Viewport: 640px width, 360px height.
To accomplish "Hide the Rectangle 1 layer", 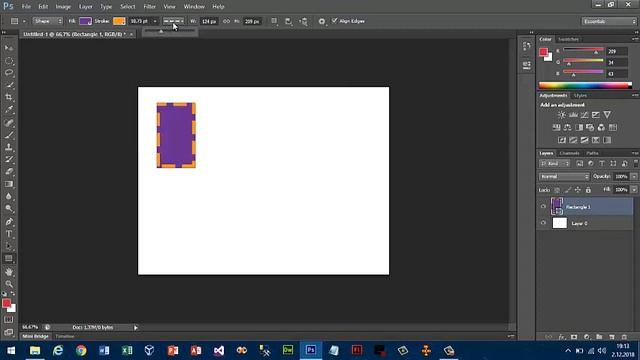I will pos(543,207).
